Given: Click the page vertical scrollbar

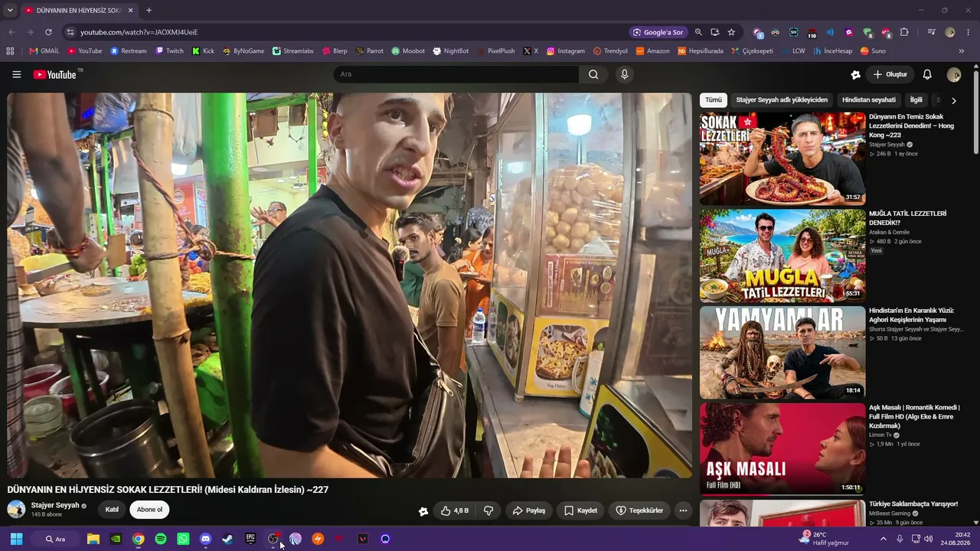Looking at the screenshot, I should 976,112.
